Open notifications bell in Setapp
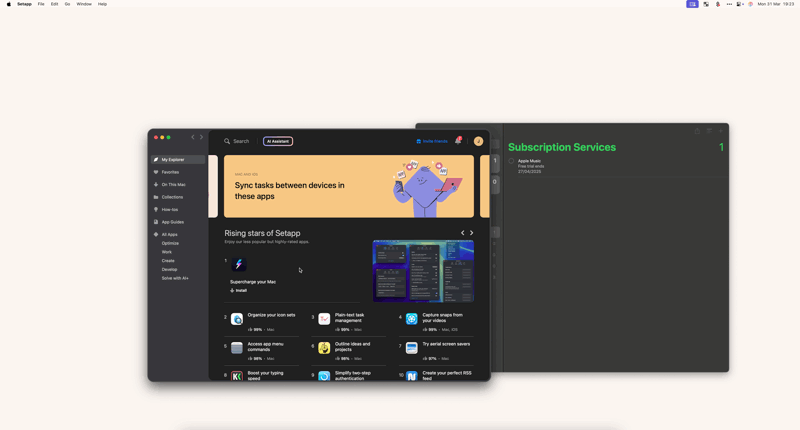This screenshot has height=430, width=800. pyautogui.click(x=458, y=141)
